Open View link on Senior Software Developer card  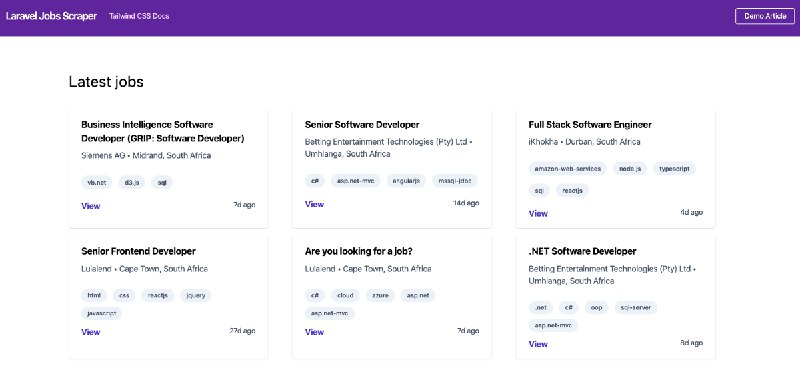click(314, 204)
